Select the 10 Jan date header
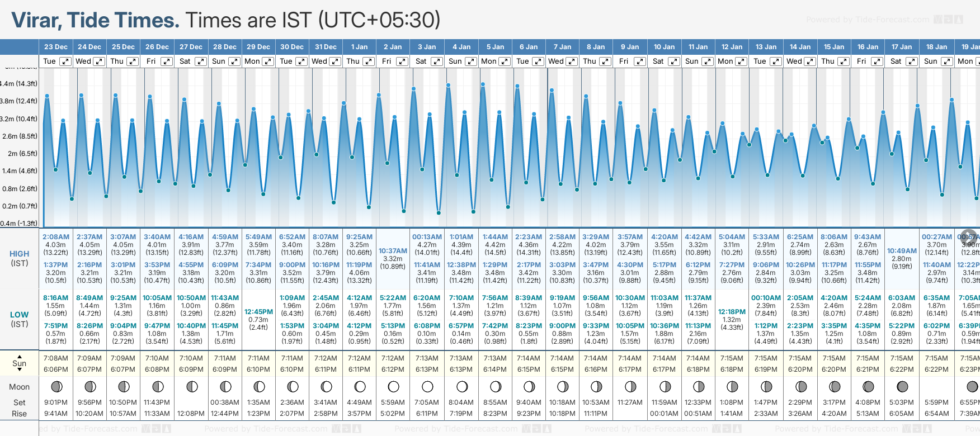Image resolution: width=980 pixels, height=436 pixels. (665, 47)
